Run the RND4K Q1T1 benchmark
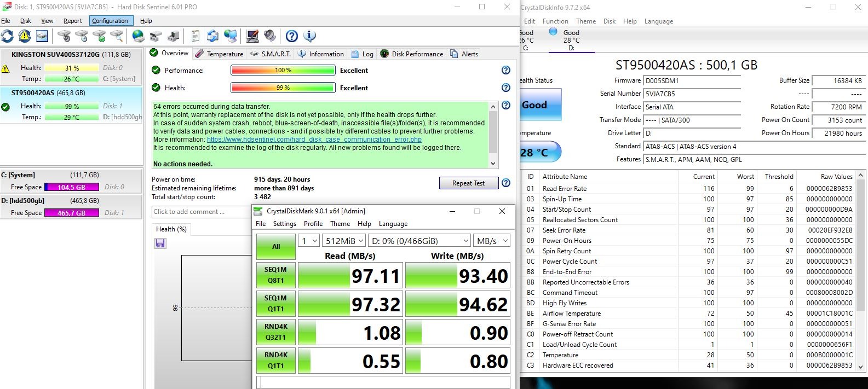Image resolution: width=868 pixels, height=389 pixels. [276, 361]
